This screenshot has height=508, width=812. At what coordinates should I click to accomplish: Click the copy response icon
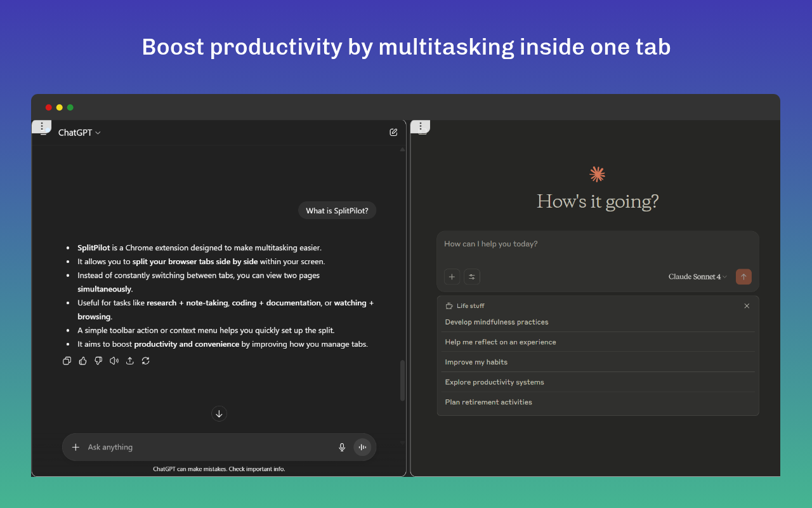point(67,361)
